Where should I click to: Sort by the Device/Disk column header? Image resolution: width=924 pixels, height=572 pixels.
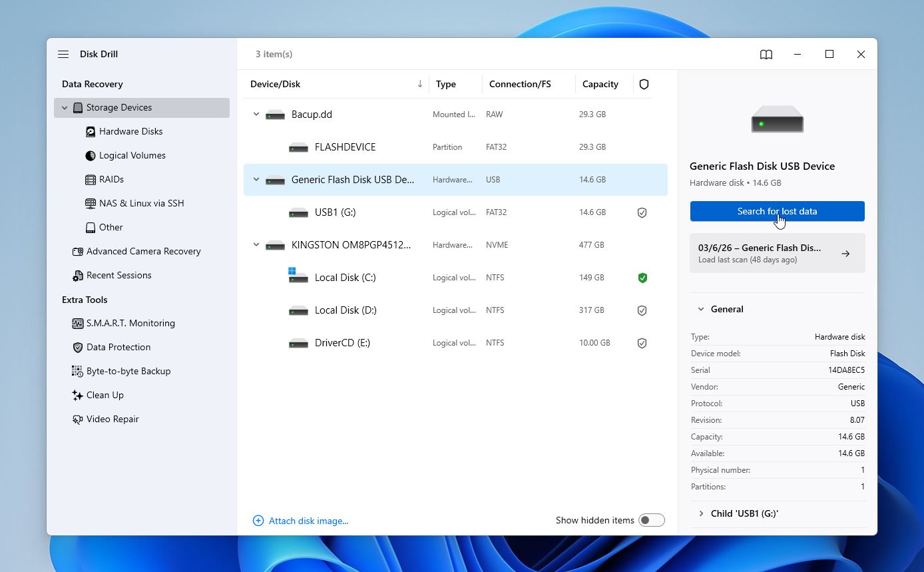[276, 85]
